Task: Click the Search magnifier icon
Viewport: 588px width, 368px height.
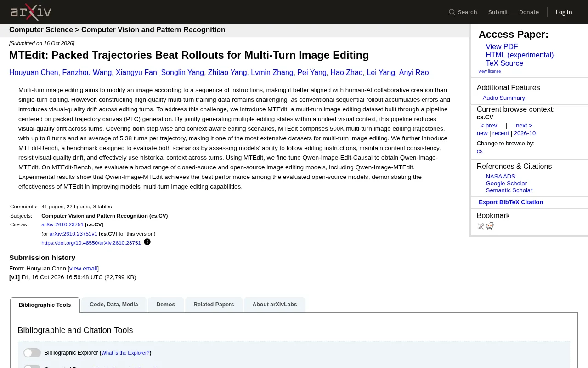Action: 452,12
